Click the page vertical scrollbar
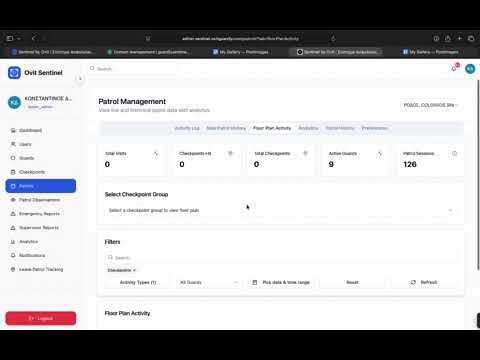480x360 pixels. [x=478, y=175]
